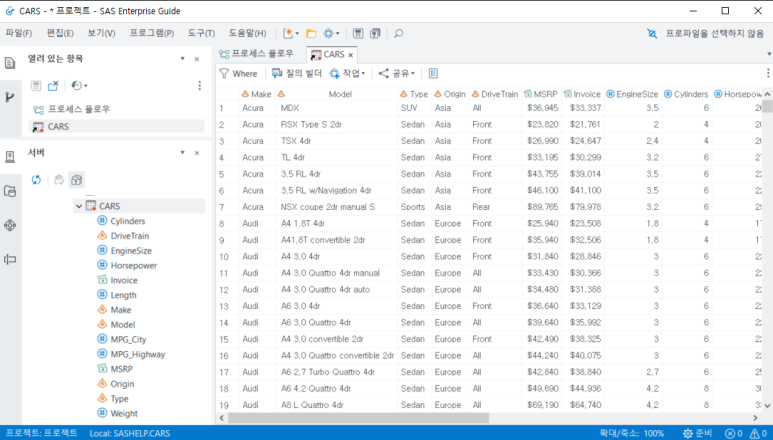Open the 프로그램(P) menu

pyautogui.click(x=152, y=33)
